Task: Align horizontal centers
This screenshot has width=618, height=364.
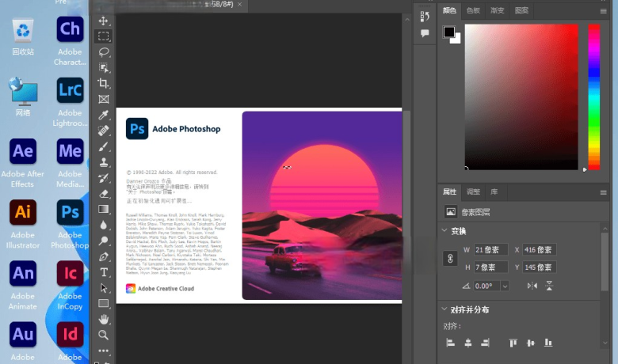Action: coord(467,343)
